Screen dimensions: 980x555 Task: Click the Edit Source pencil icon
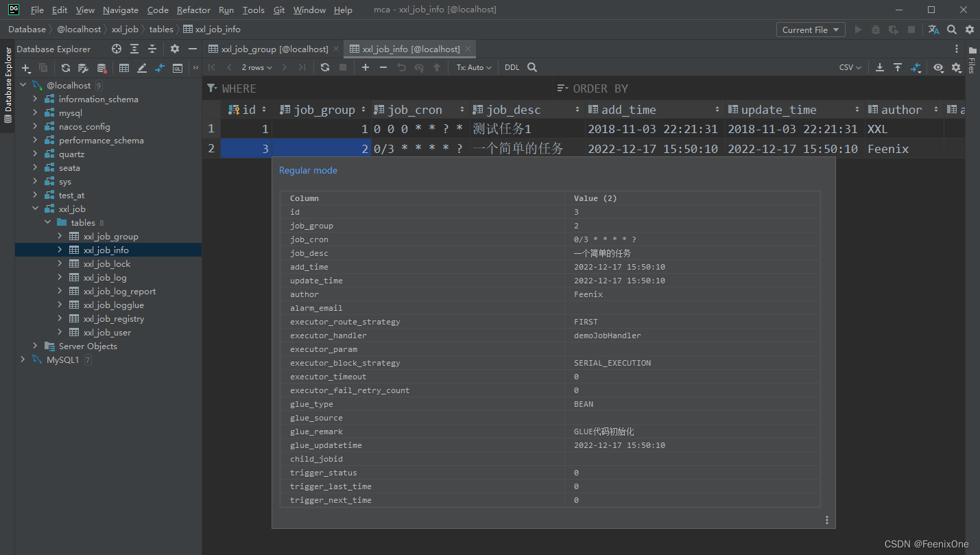tap(142, 68)
